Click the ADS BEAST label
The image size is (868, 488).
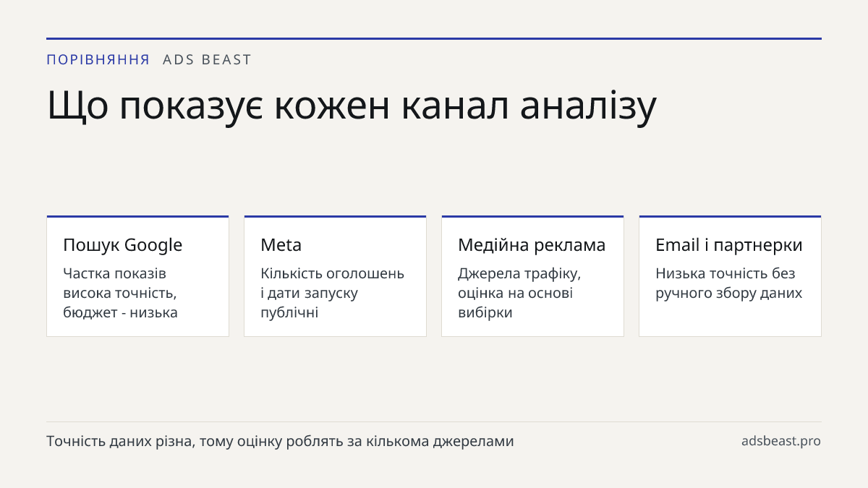point(207,60)
